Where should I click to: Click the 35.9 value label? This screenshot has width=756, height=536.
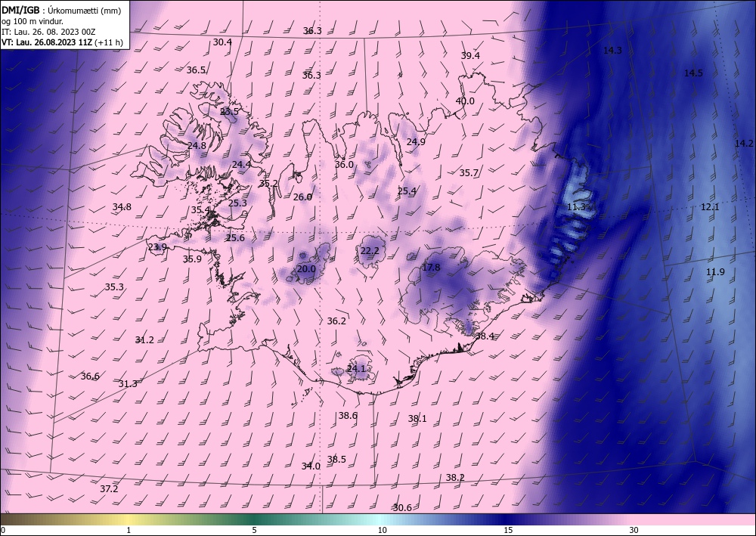click(192, 259)
